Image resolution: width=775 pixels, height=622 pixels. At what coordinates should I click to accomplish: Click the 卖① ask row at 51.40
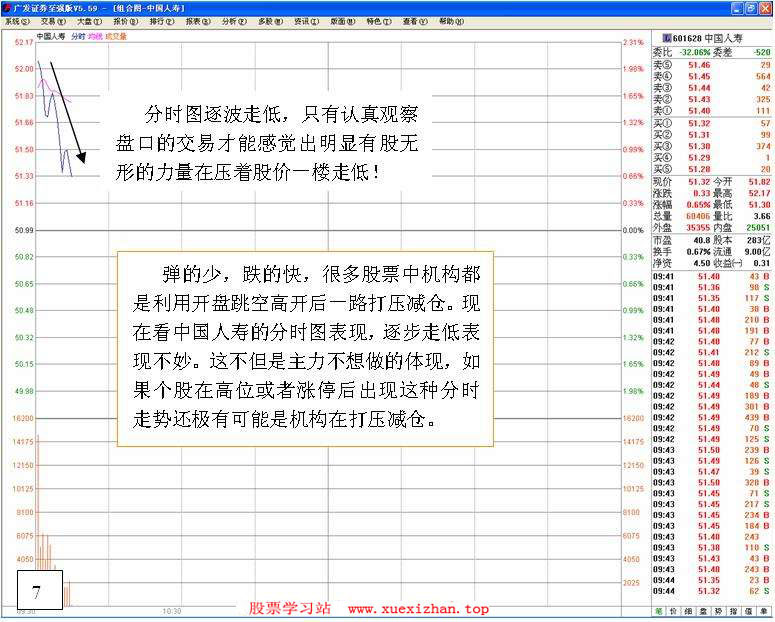click(x=712, y=111)
